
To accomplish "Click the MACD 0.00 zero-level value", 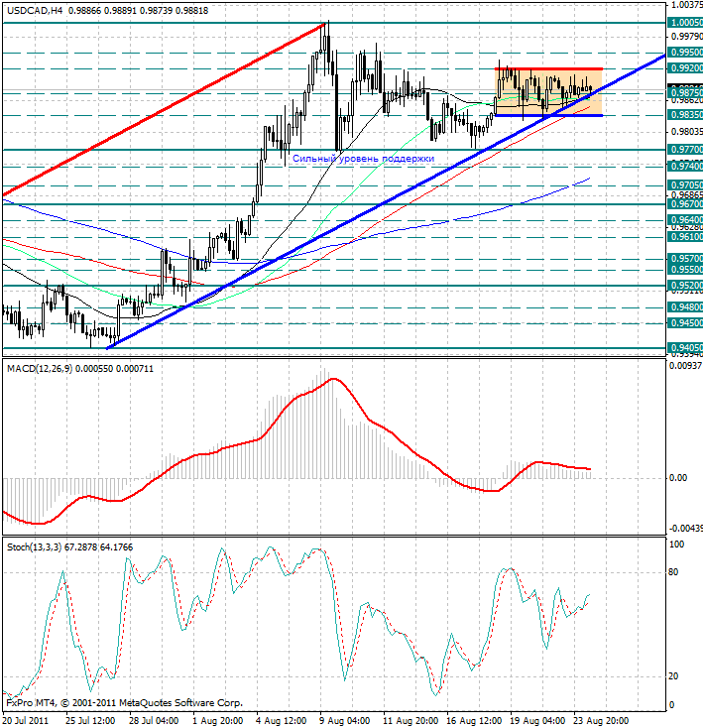I will (678, 478).
